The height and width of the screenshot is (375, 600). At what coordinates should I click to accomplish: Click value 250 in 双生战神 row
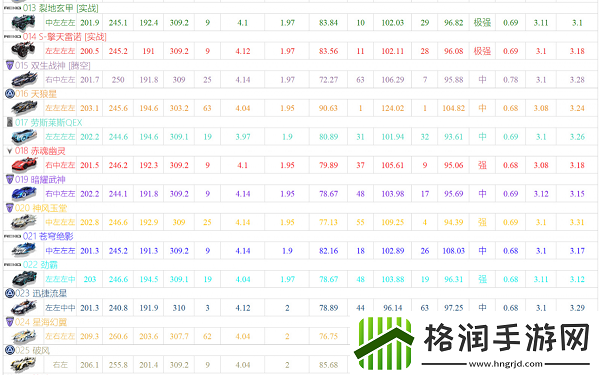pyautogui.click(x=118, y=80)
